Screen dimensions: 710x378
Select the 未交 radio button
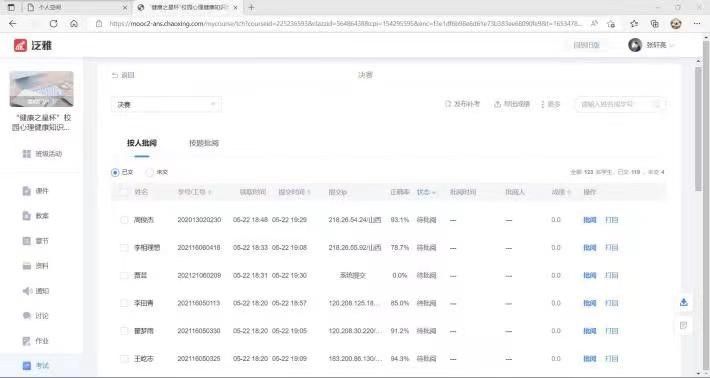point(150,172)
